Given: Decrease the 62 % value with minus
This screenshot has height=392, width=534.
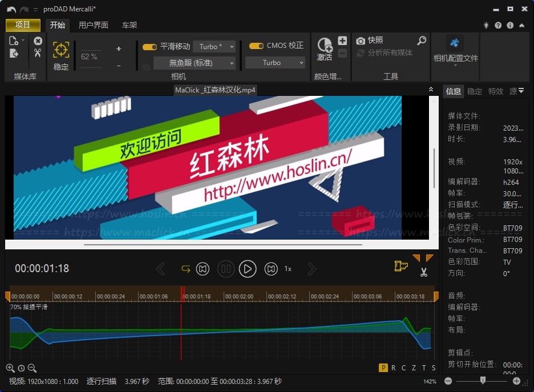Looking at the screenshot, I should point(119,66).
